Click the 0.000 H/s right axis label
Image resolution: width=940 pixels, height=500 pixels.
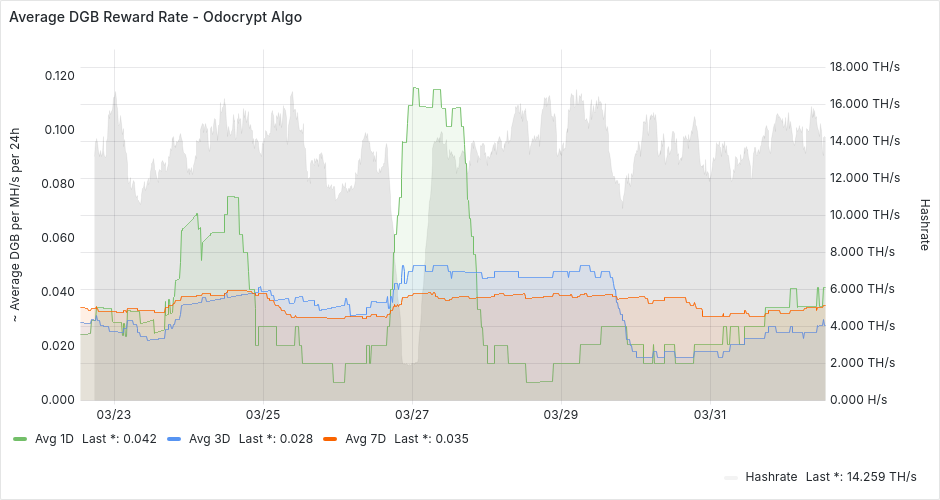click(x=858, y=400)
